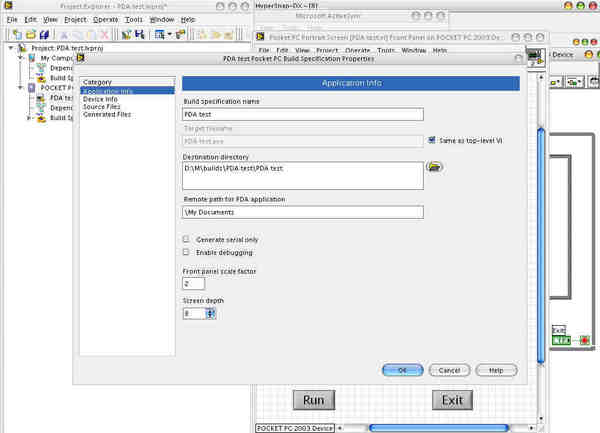Screen dimensions: 600x433
Task: Click Save All icon in Project Explorer toolbar
Action: coord(44,35)
